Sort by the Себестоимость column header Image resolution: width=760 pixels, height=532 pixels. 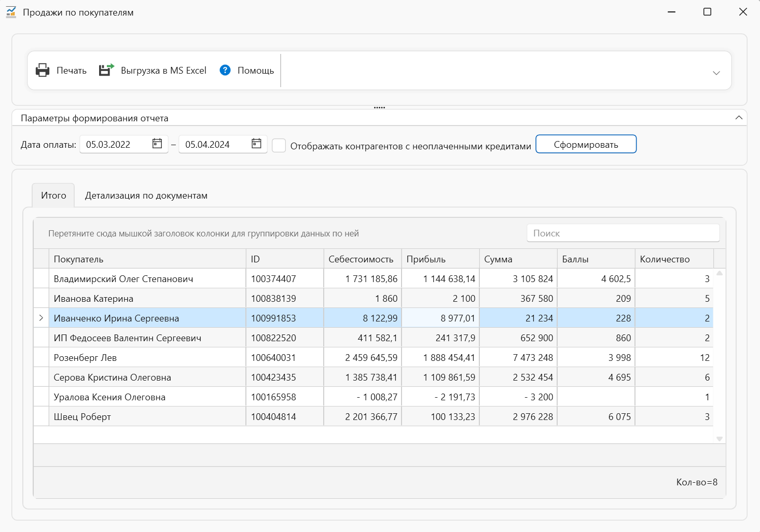[x=363, y=259]
